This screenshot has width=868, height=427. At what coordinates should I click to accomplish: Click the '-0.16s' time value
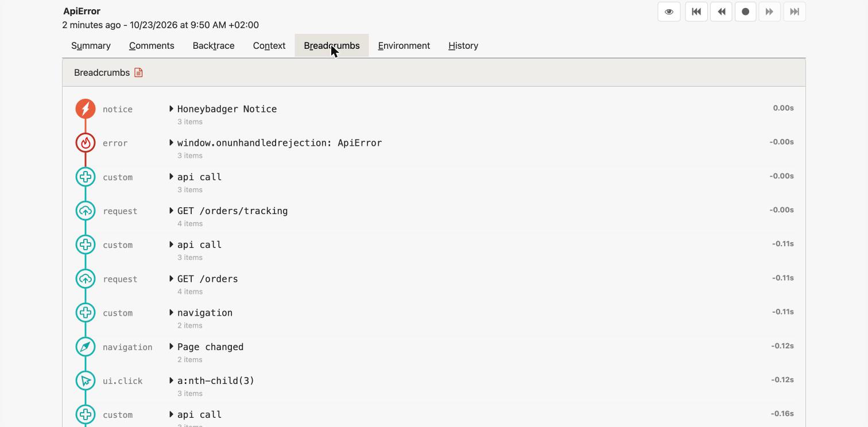[x=782, y=413]
